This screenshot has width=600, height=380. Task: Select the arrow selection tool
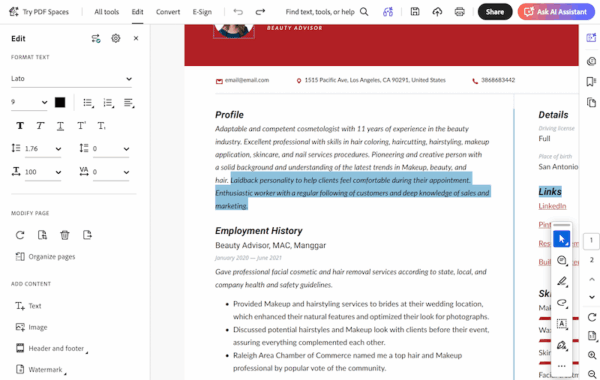[561, 239]
